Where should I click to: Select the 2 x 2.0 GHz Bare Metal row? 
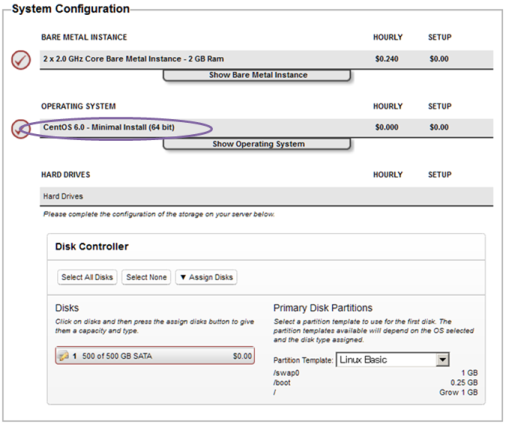266,59
